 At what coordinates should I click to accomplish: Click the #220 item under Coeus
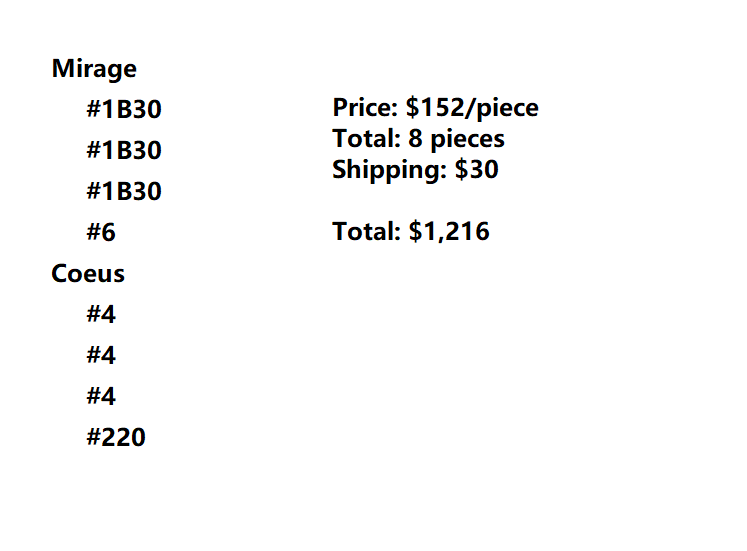coord(116,437)
